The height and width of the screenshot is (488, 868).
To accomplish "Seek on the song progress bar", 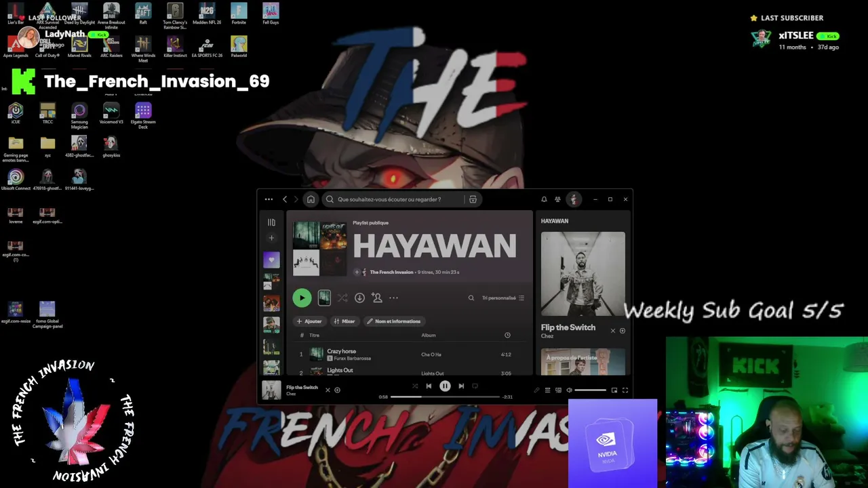I will click(x=445, y=396).
